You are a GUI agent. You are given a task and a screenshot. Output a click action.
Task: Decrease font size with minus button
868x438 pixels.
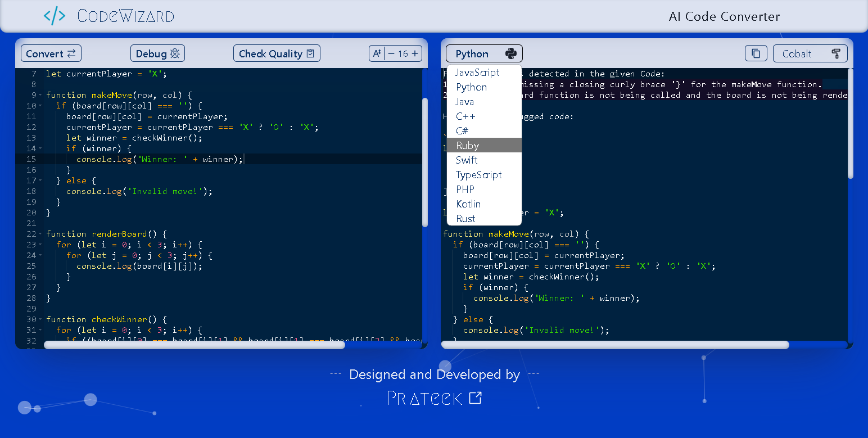pyautogui.click(x=391, y=53)
